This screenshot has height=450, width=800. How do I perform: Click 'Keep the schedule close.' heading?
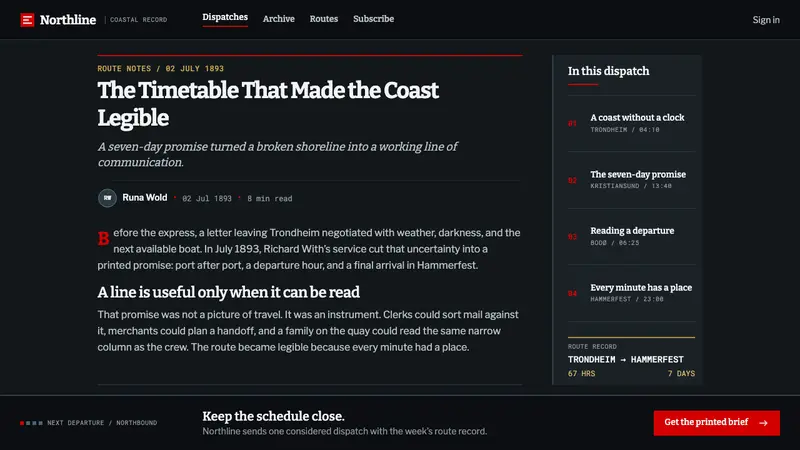click(x=273, y=416)
